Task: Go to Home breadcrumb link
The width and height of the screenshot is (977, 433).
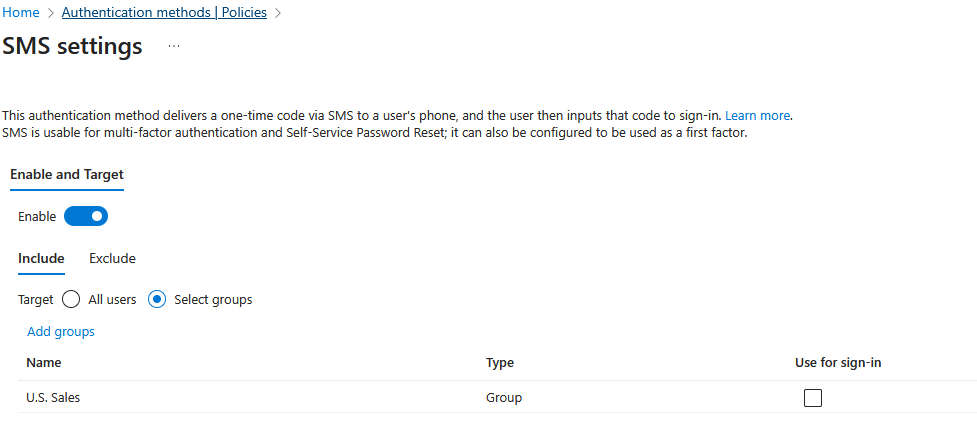Action: click(x=21, y=13)
